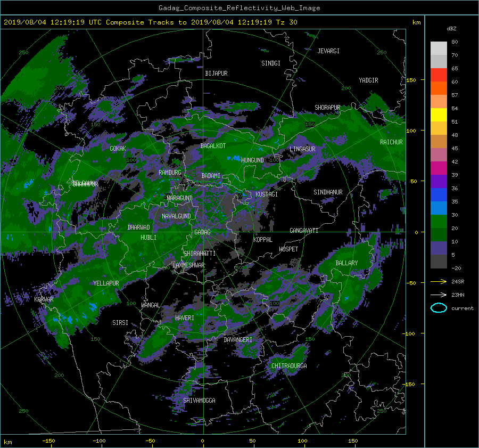Screen dimensions: 479x448
Task: Click the DHARWAD city label
Action: [138, 227]
